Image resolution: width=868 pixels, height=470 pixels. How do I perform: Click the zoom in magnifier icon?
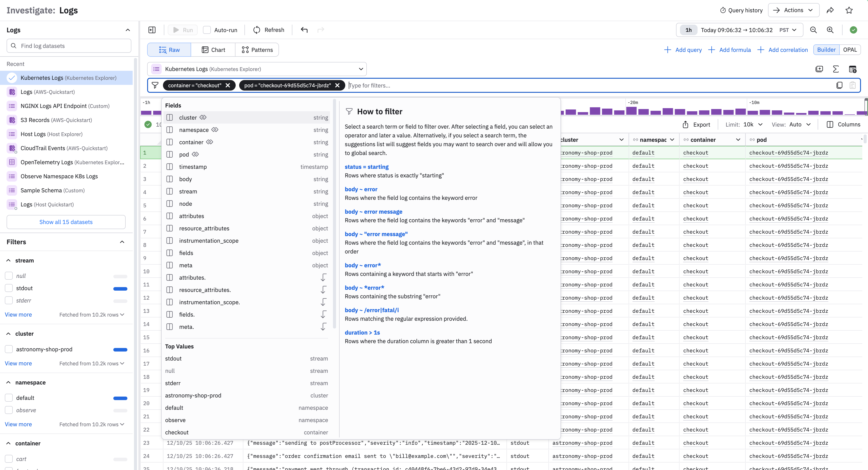pyautogui.click(x=830, y=30)
